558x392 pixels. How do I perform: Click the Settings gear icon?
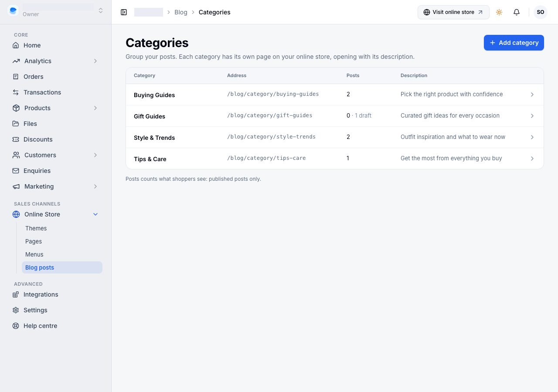[16, 310]
